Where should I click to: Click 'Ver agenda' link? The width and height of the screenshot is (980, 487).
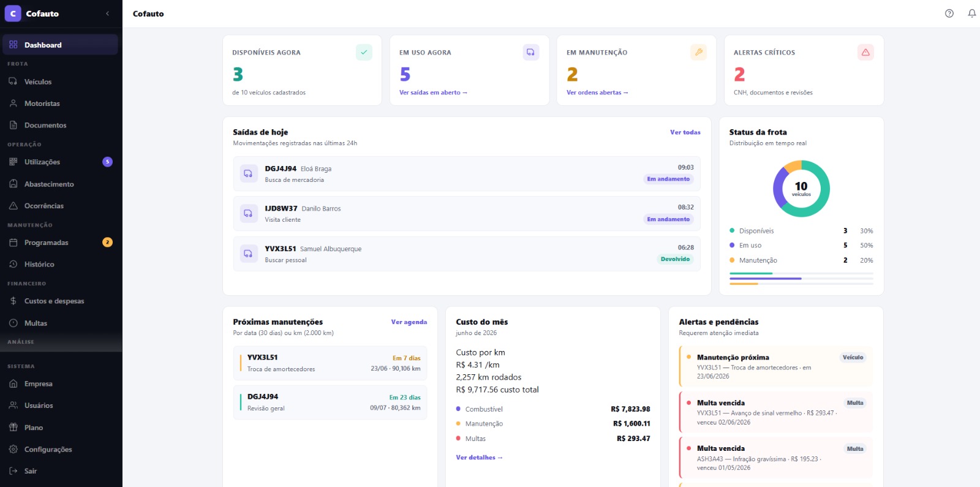[409, 322]
